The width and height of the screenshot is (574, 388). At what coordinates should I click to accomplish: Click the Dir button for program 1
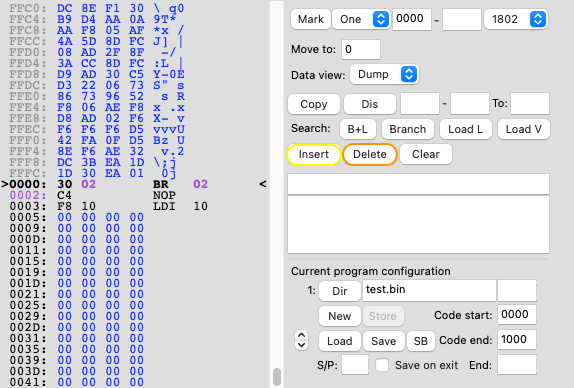[340, 291]
